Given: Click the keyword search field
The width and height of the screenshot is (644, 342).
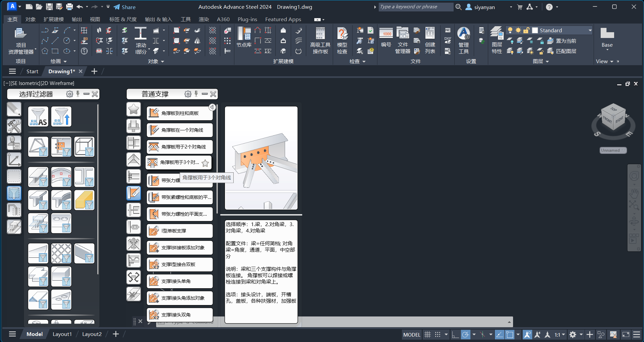Looking at the screenshot, I should point(416,7).
